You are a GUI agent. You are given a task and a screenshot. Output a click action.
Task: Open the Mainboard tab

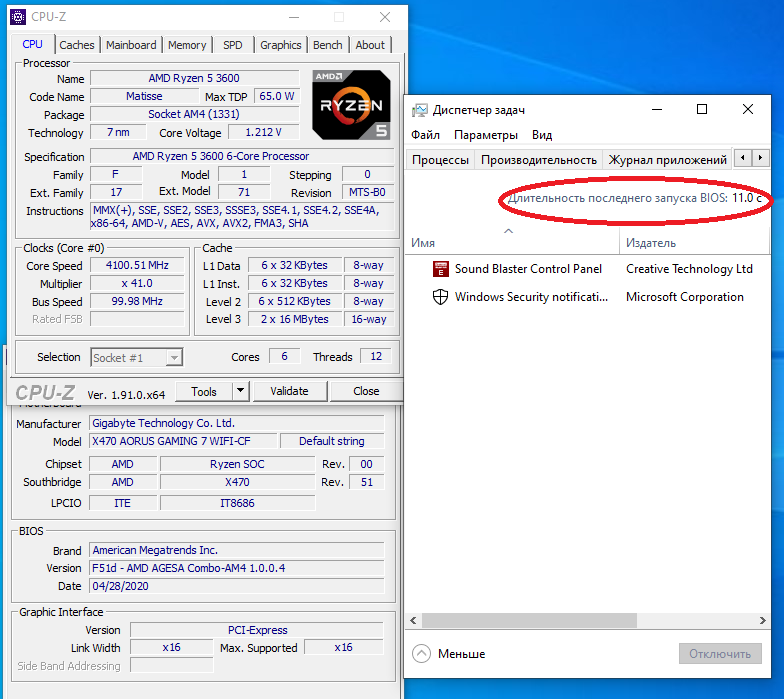coord(131,45)
